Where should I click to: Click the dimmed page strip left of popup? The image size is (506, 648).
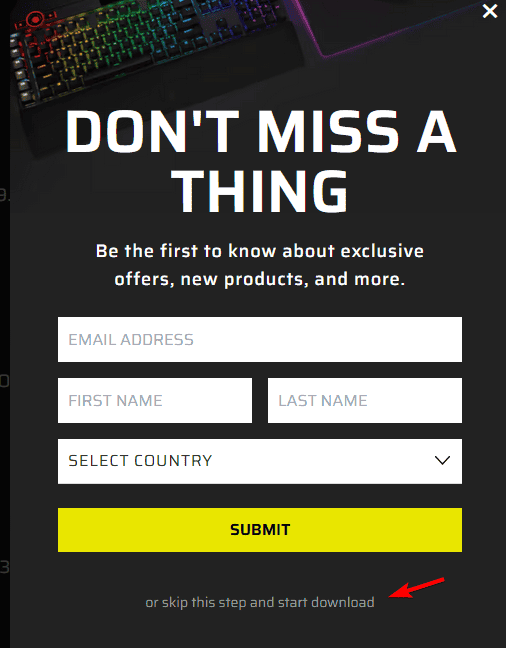point(5,324)
